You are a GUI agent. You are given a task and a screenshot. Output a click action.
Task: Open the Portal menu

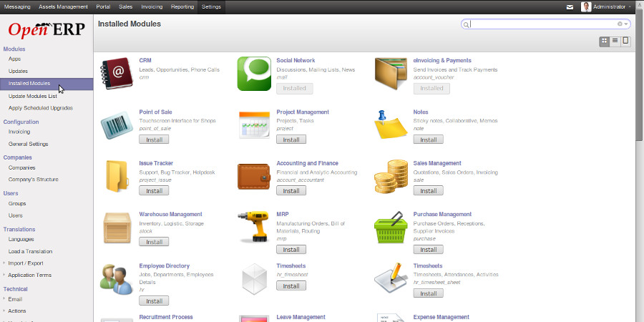tap(103, 7)
